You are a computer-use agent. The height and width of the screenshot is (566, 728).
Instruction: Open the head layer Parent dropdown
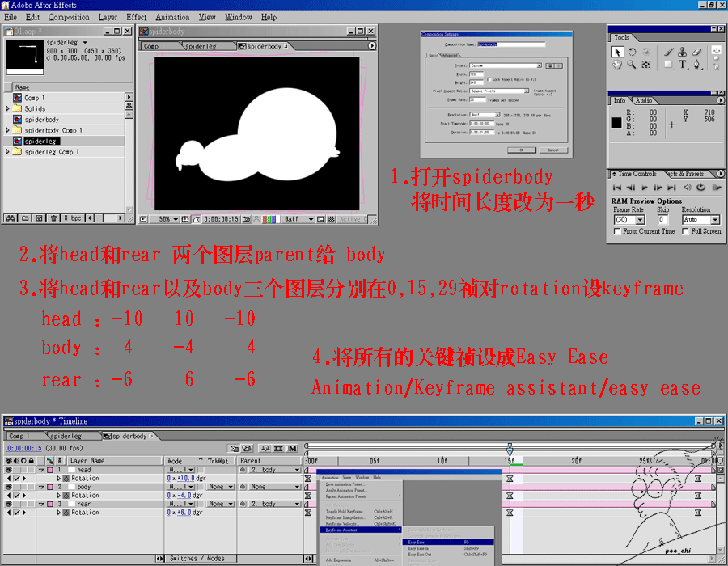[x=273, y=470]
